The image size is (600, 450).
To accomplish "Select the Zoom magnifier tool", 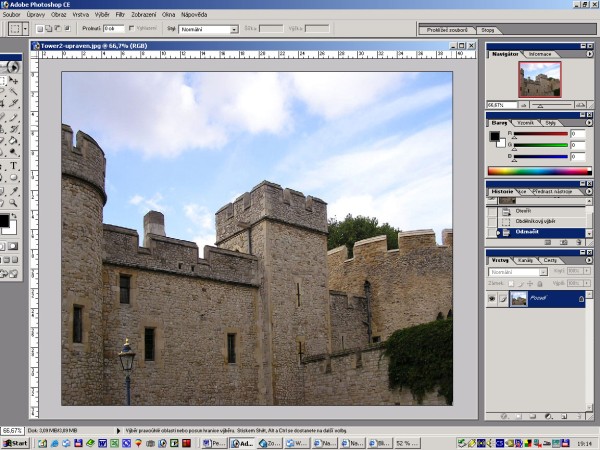I will coord(12,204).
